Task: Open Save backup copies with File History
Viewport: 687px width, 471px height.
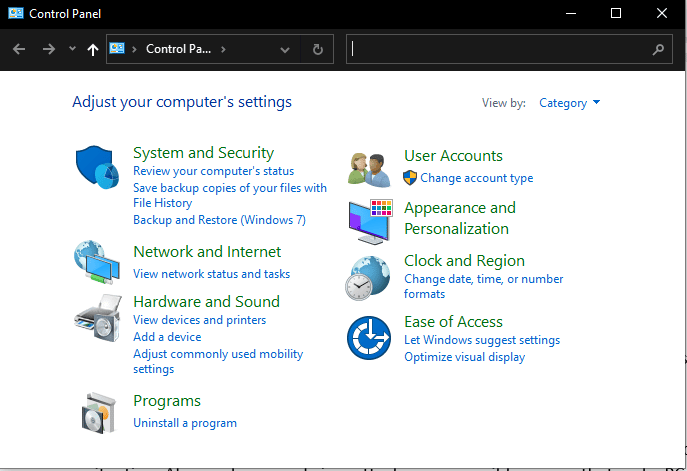Action: coord(230,195)
